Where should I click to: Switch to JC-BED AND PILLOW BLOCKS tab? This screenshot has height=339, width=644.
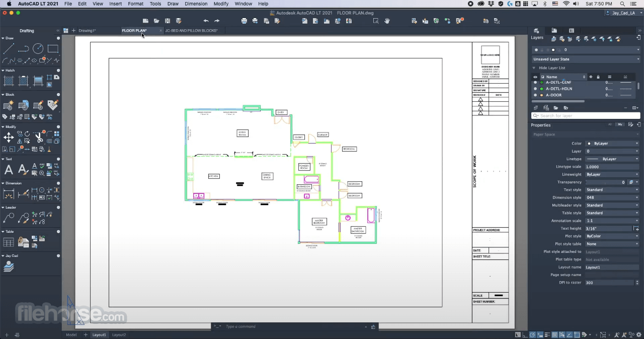point(191,31)
